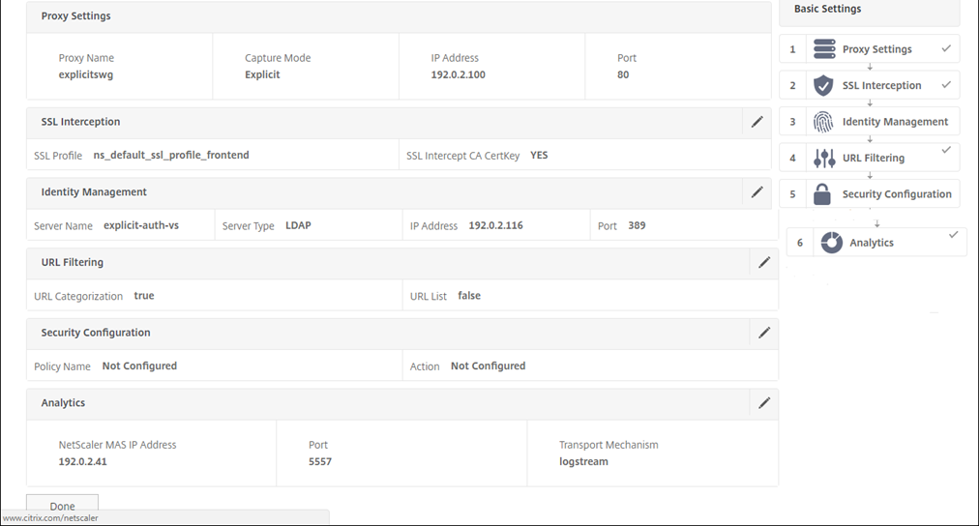Select step 2 SSL Interception
The height and width of the screenshot is (526, 980).
coord(881,85)
